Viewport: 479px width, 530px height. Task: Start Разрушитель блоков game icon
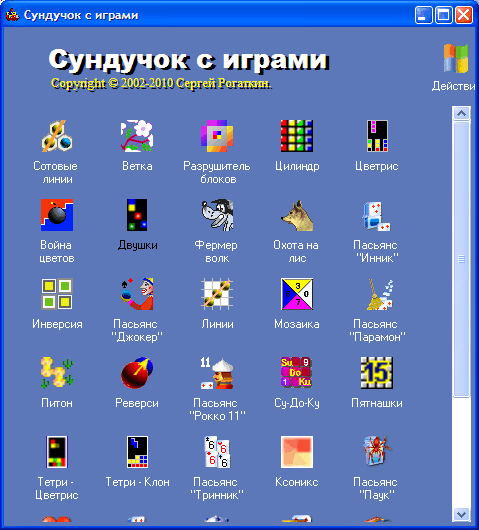pyautogui.click(x=217, y=136)
